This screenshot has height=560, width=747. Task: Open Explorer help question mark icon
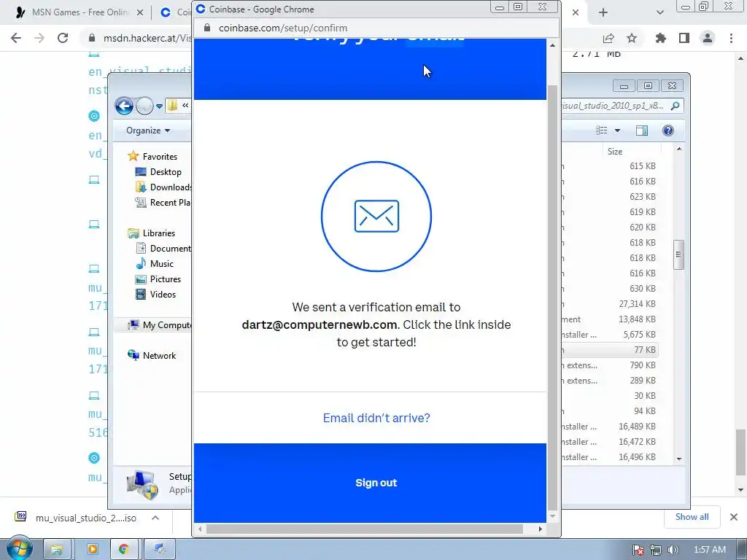[668, 131]
